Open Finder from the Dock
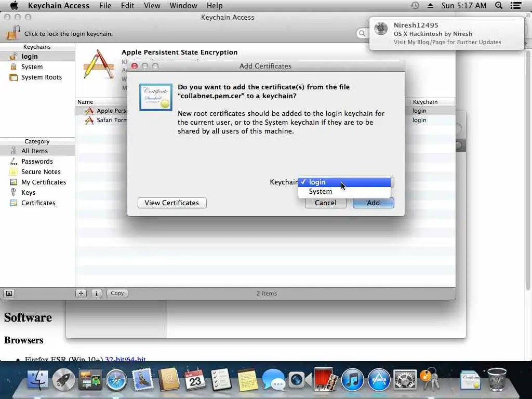The height and width of the screenshot is (399, 532). tap(37, 379)
